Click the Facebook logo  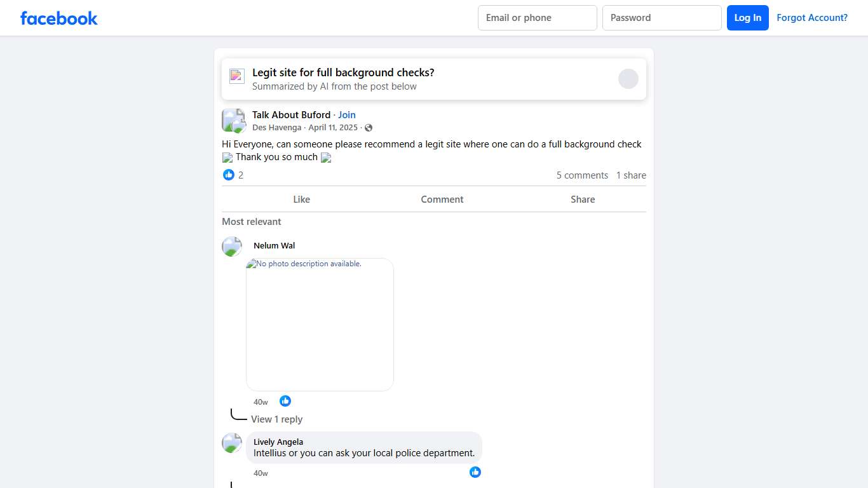[x=58, y=18]
